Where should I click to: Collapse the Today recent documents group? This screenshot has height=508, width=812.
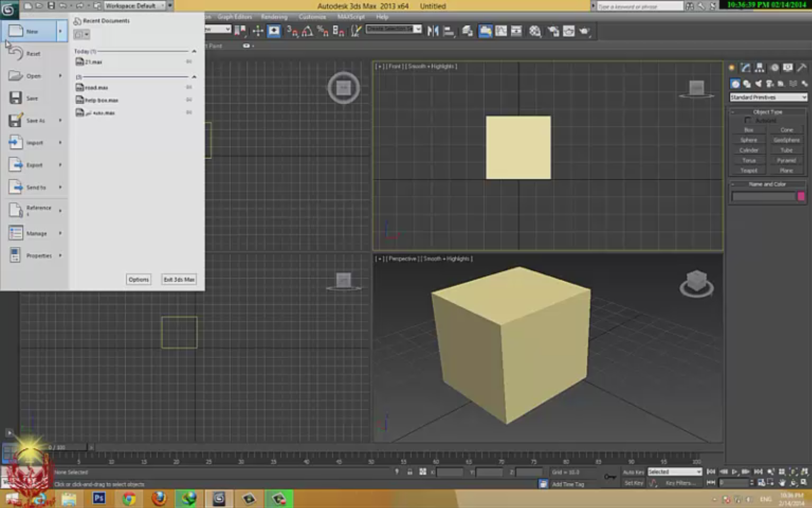click(194, 51)
